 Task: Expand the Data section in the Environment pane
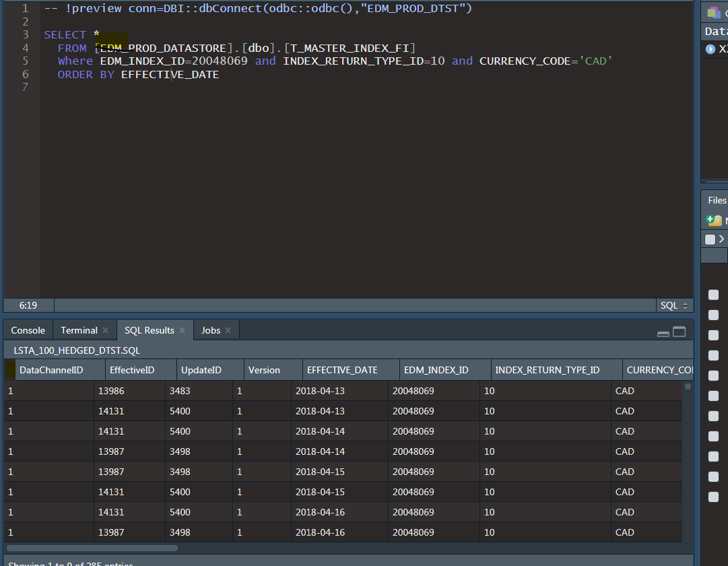(x=715, y=30)
